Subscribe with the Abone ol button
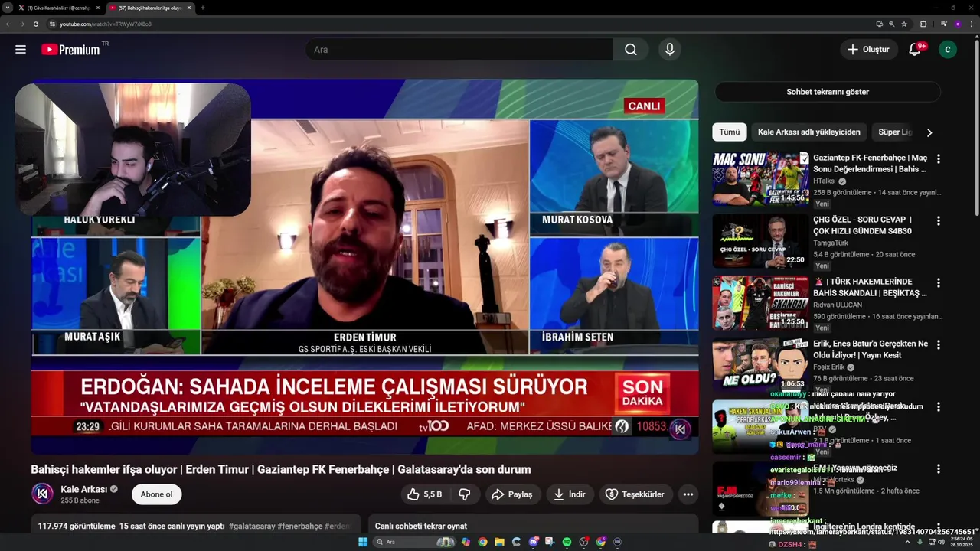 pyautogui.click(x=157, y=494)
